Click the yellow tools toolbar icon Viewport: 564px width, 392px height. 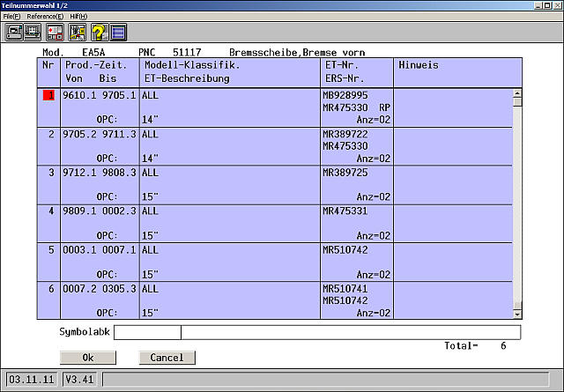(x=77, y=33)
